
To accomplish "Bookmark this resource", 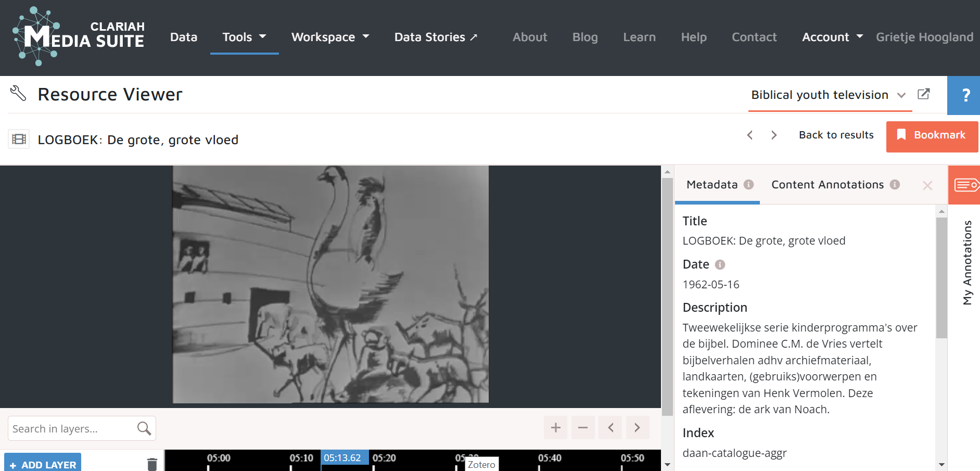I will pyautogui.click(x=932, y=135).
